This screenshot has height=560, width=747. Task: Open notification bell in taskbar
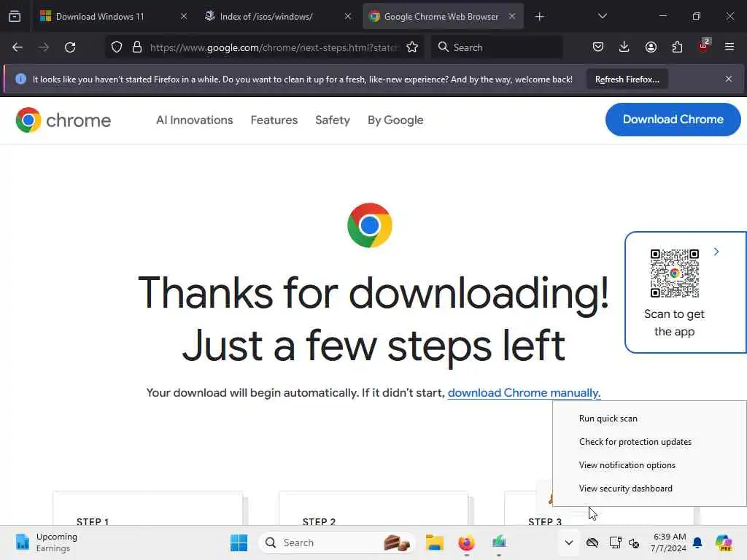coord(697,542)
